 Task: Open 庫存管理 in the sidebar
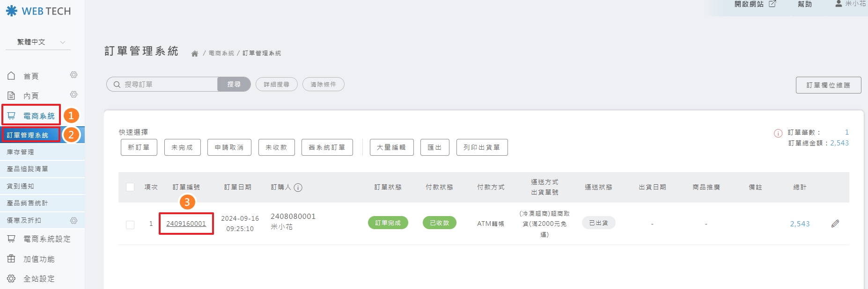21,152
